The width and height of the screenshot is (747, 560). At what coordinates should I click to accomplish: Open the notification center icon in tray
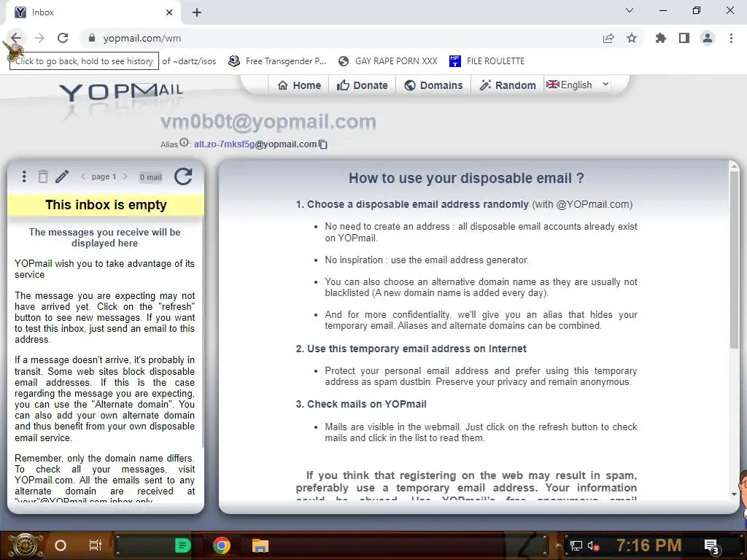tap(711, 546)
